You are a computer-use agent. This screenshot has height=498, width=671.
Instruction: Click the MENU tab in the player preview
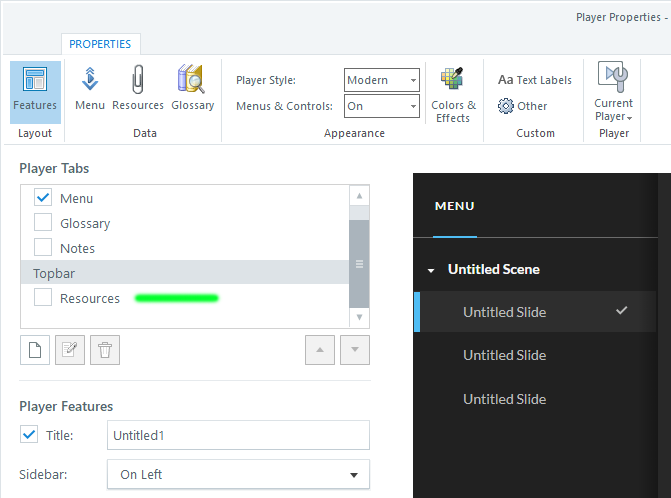455,206
